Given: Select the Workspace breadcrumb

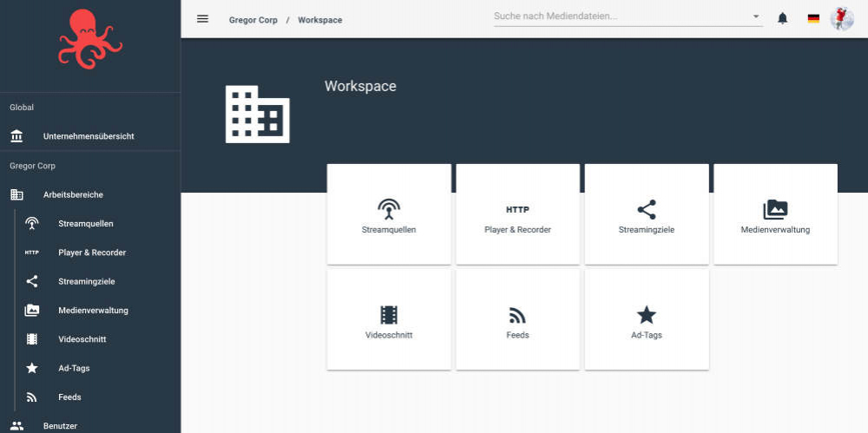Looking at the screenshot, I should [320, 20].
